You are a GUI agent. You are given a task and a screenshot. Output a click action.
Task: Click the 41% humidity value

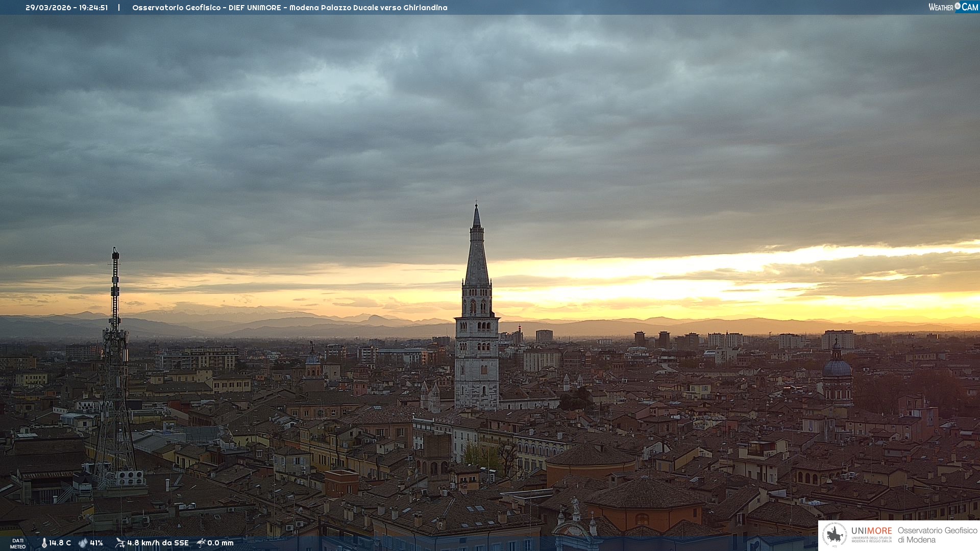(96, 543)
